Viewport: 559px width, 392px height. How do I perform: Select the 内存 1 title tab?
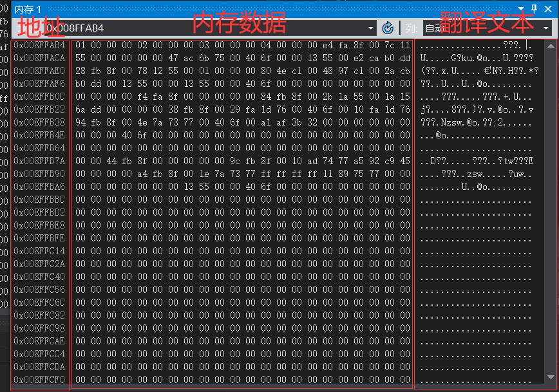pos(28,9)
